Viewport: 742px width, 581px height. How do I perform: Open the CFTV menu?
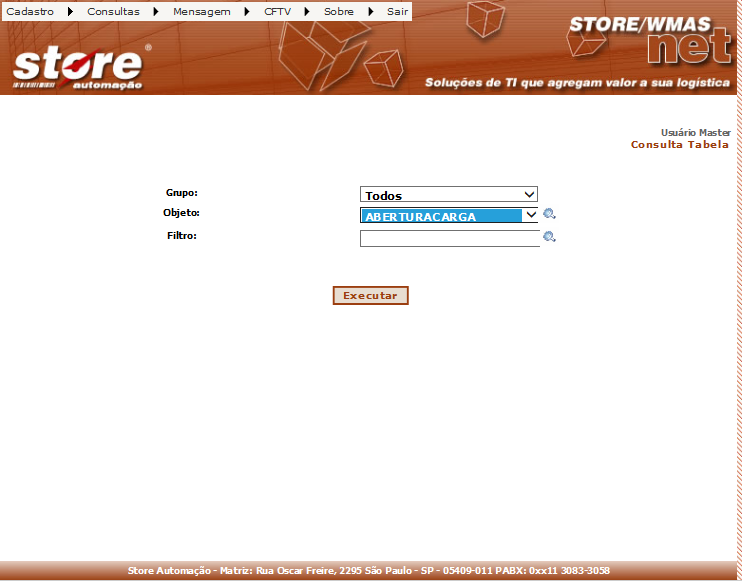[x=277, y=12]
